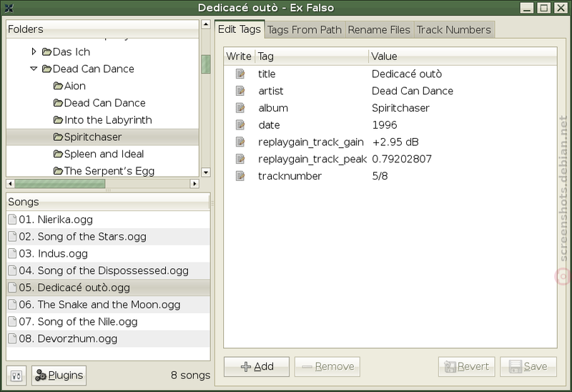Image resolution: width=572 pixels, height=392 pixels.
Task: Click the Spiritchaser folder icon
Action: (58, 137)
